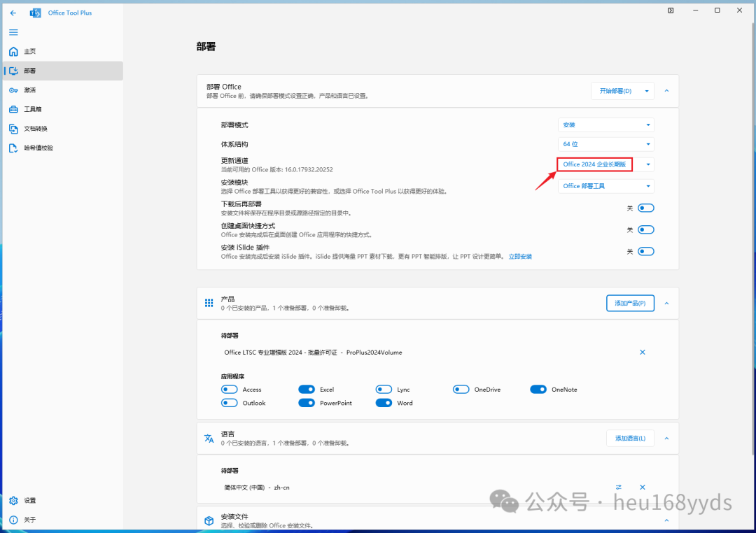The width and height of the screenshot is (756, 533).
Task: Click the compact mode icon in title bar
Action: click(671, 10)
